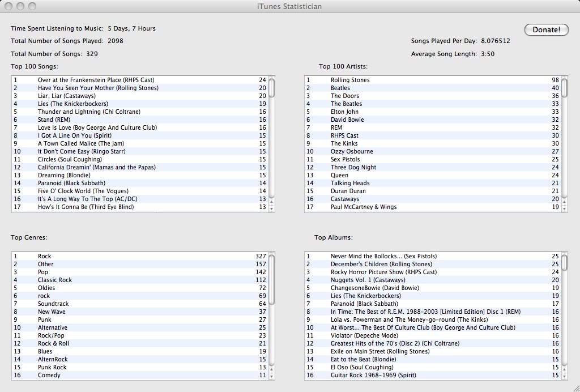Select artist David Bowie

coord(433,120)
